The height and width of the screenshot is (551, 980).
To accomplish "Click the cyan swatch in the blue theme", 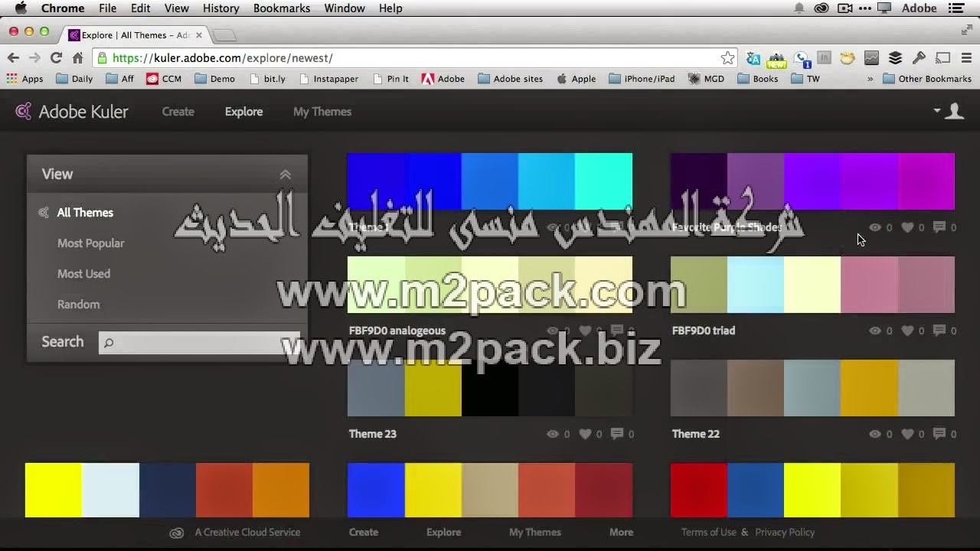I will [x=604, y=181].
